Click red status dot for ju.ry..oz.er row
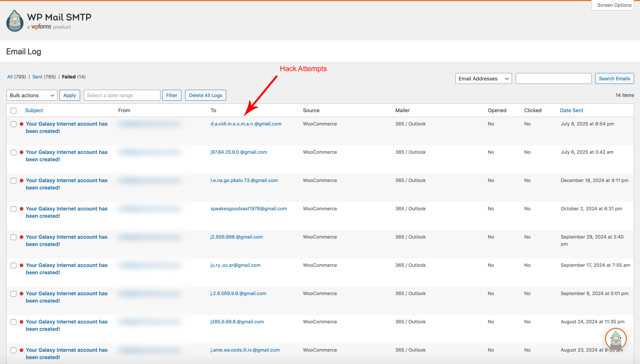This screenshot has height=364, width=640. point(21,265)
